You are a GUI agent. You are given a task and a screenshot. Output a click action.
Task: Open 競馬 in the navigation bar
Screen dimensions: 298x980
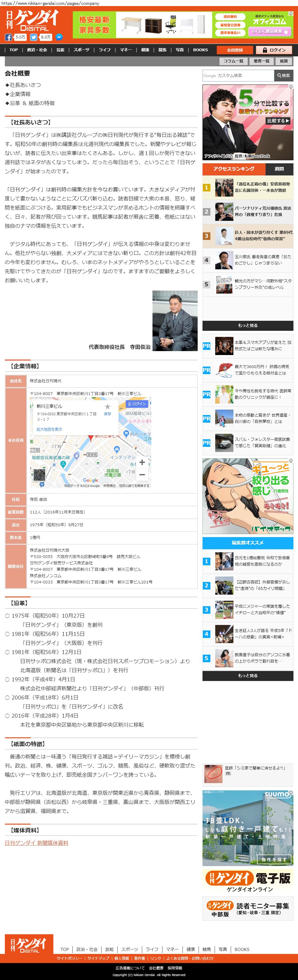point(162,50)
